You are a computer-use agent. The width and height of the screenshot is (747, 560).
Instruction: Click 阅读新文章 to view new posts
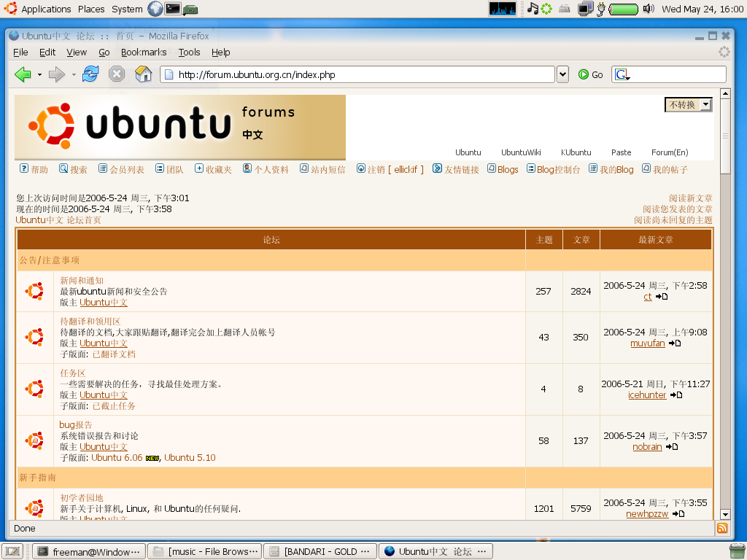(690, 198)
